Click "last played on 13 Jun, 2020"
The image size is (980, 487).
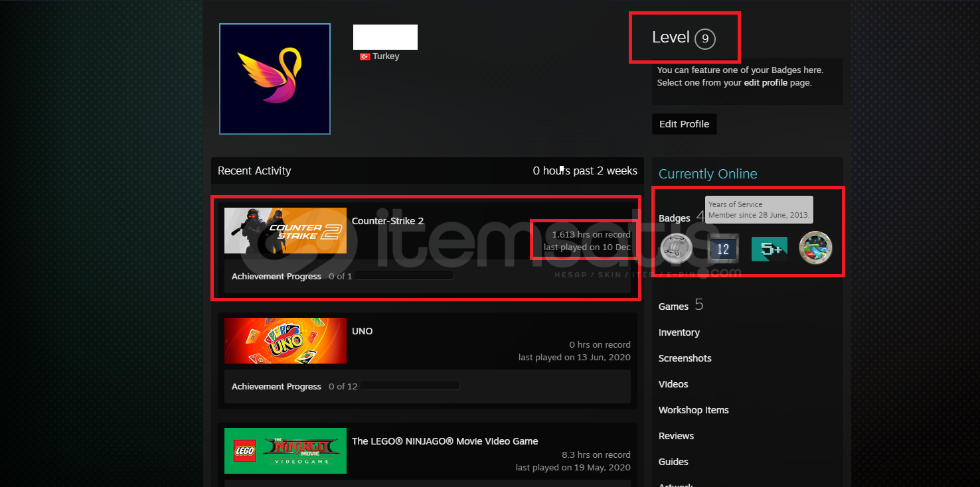tap(574, 358)
